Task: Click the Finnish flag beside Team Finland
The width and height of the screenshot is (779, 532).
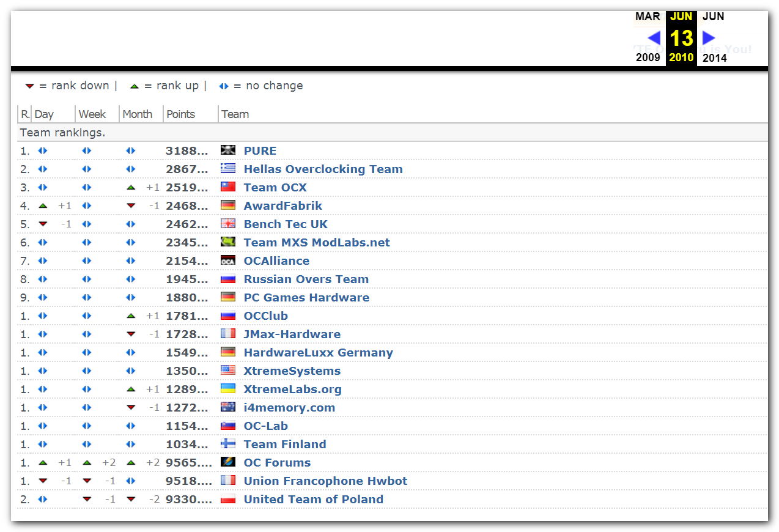Action: [x=227, y=444]
